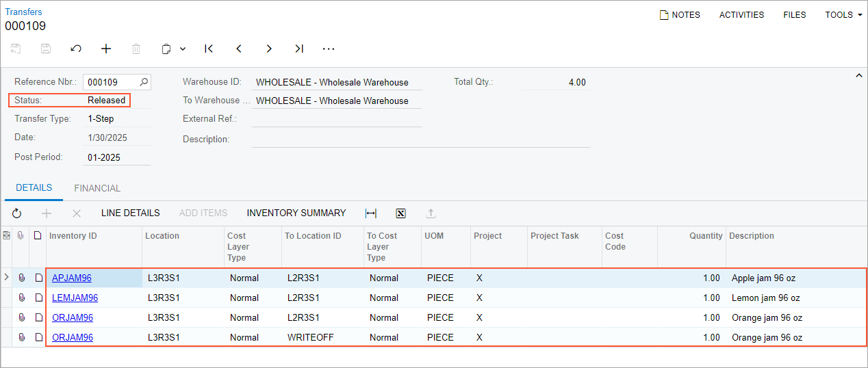This screenshot has width=868, height=368.
Task: Click the Reference Nbr. search field
Action: [111, 82]
